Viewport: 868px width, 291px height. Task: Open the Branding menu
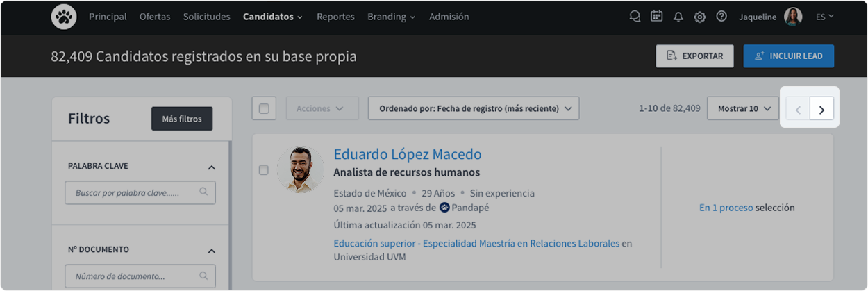(392, 17)
